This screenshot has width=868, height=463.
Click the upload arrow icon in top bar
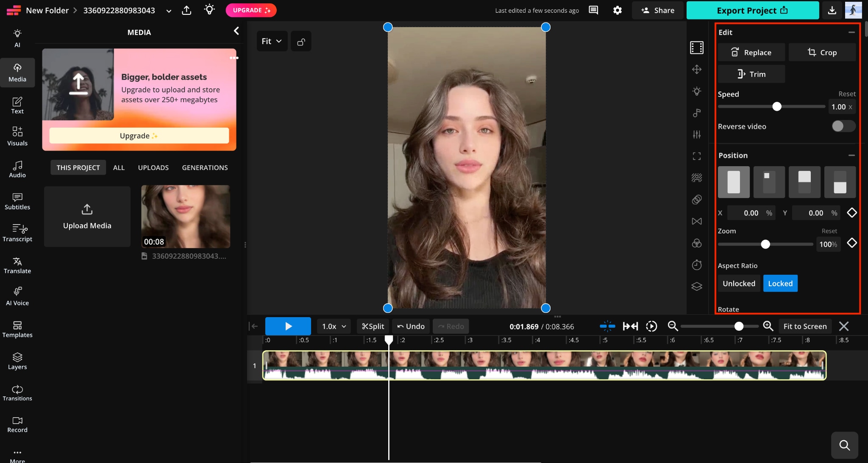(186, 10)
